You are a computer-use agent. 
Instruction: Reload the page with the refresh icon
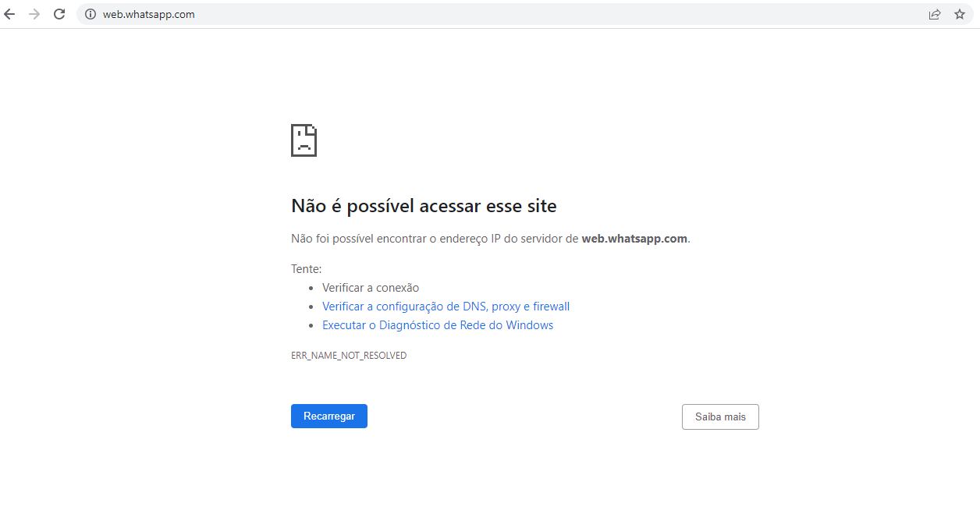[59, 14]
